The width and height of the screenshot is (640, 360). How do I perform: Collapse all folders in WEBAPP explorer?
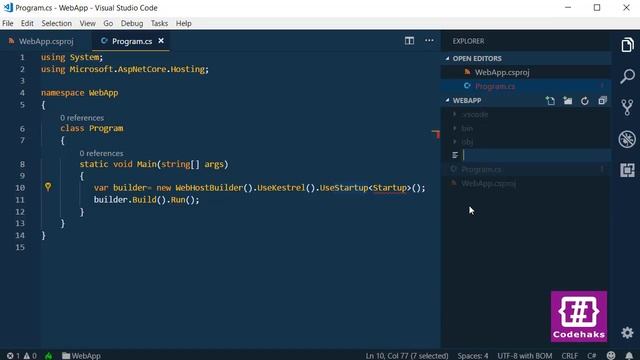coord(602,100)
